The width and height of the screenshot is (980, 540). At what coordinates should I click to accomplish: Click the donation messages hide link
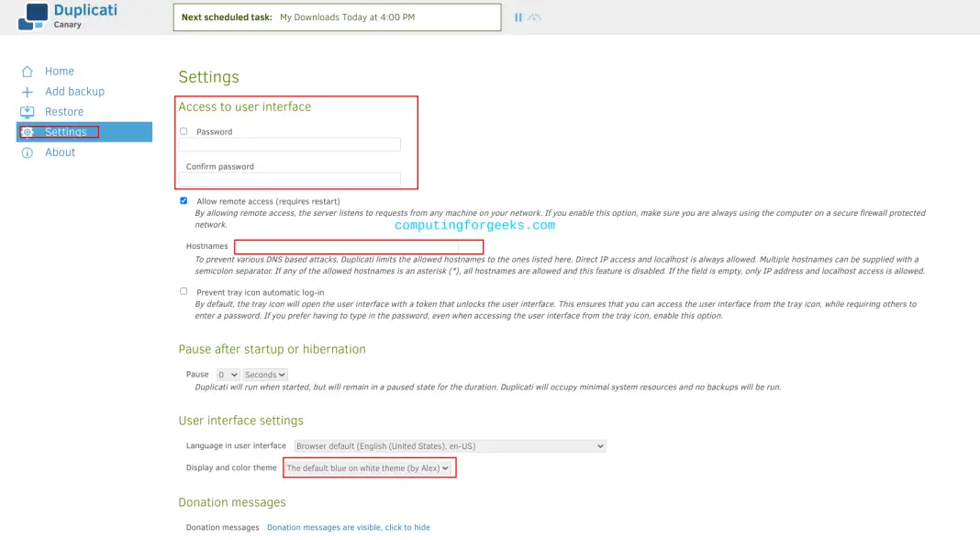348,527
